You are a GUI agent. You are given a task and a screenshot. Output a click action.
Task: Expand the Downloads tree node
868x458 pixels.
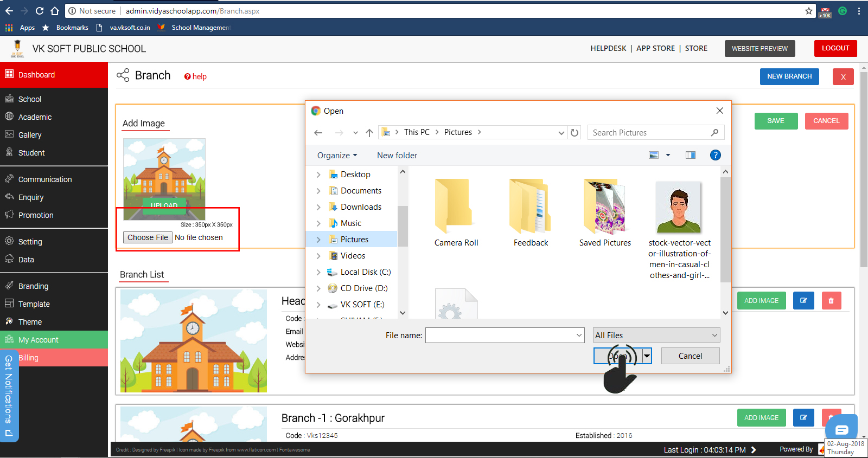[318, 208]
